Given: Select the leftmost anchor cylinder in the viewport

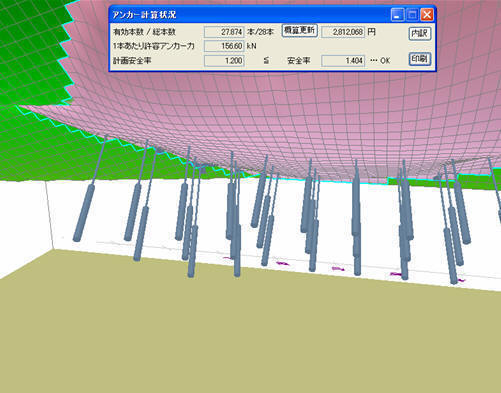Looking at the screenshot, I should 84,213.
